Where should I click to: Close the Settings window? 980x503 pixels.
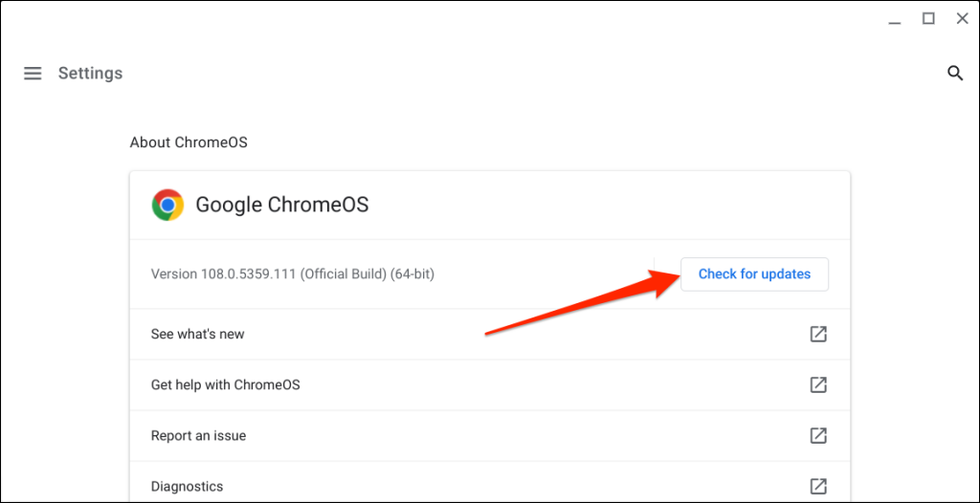pyautogui.click(x=962, y=18)
